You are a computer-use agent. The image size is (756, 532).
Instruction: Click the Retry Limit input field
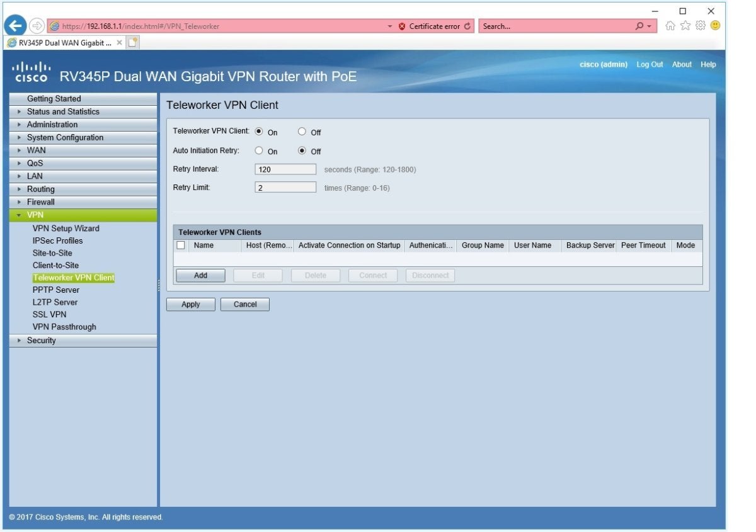[x=285, y=188]
